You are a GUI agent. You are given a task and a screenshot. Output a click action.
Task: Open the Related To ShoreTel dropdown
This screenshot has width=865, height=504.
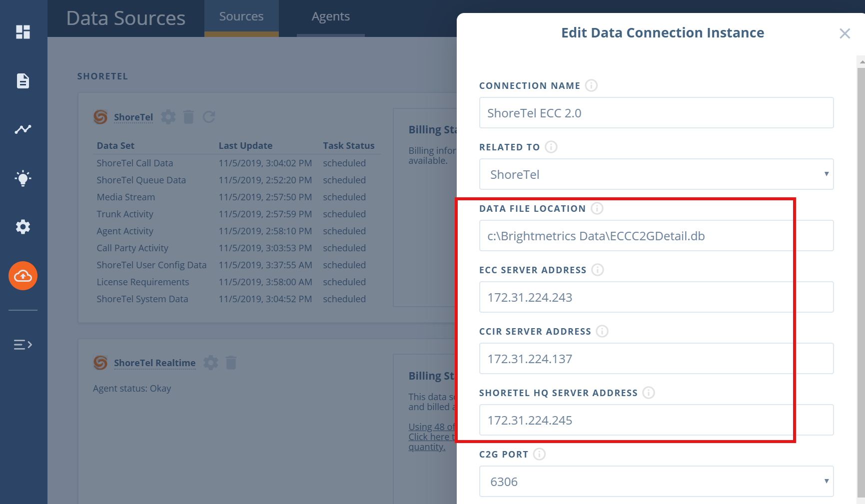656,174
